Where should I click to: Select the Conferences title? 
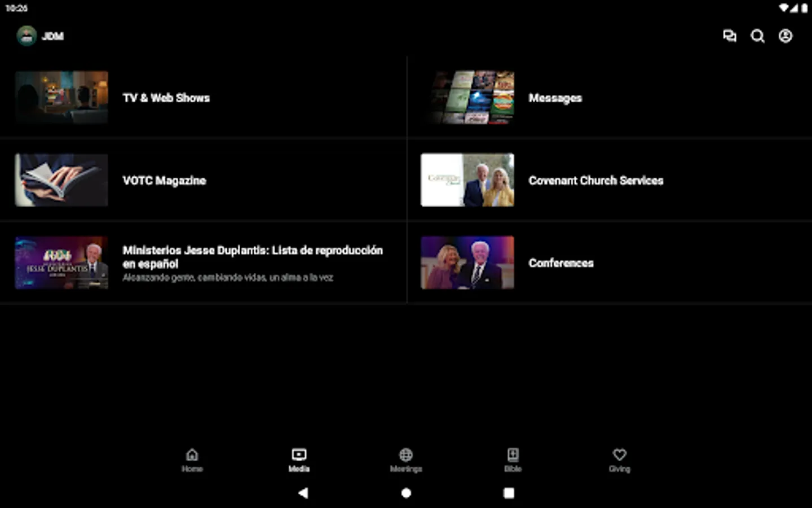point(561,263)
